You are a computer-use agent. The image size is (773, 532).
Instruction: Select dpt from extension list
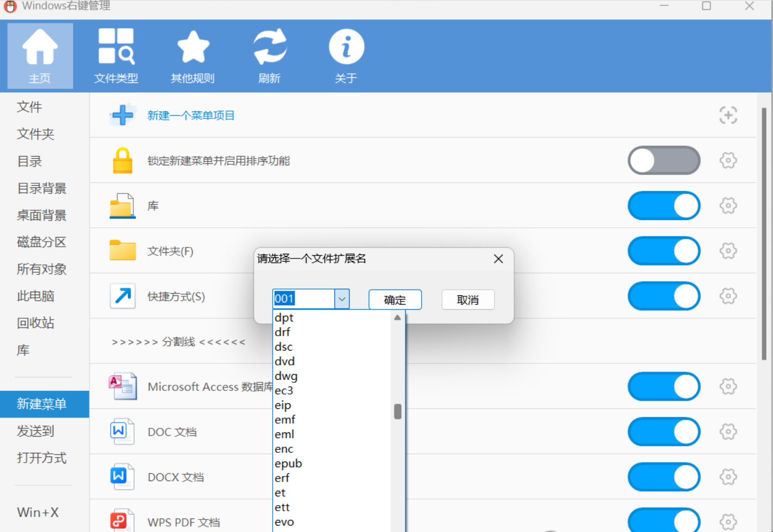point(332,318)
